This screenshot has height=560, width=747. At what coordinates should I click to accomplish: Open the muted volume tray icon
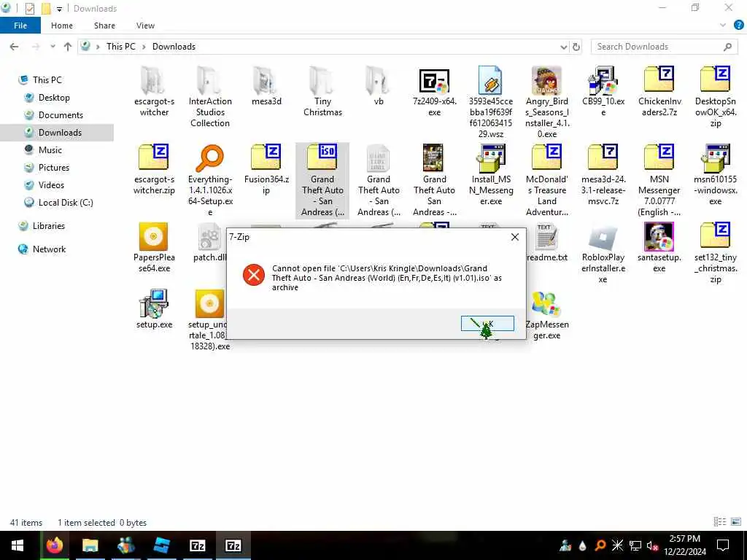pyautogui.click(x=653, y=545)
